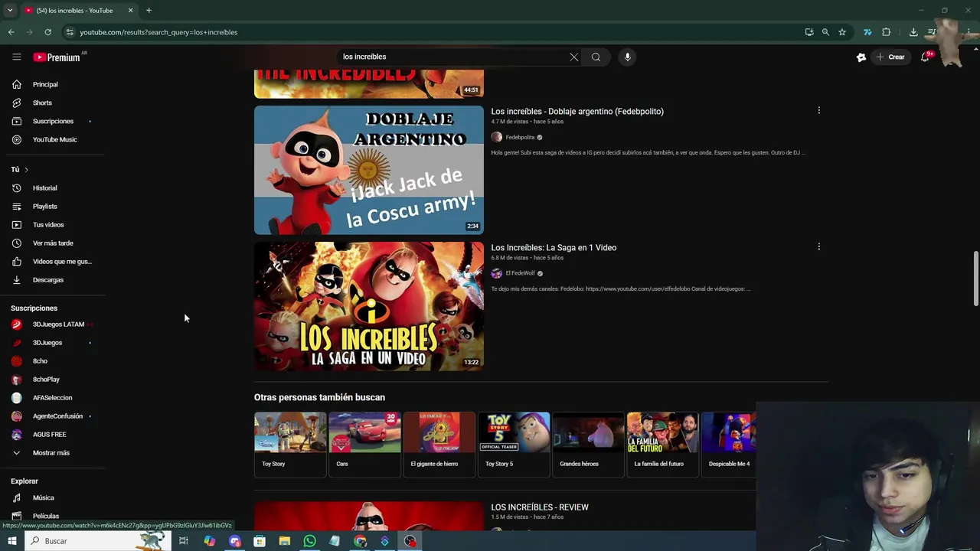Click the YouTube search input field

pyautogui.click(x=452, y=57)
